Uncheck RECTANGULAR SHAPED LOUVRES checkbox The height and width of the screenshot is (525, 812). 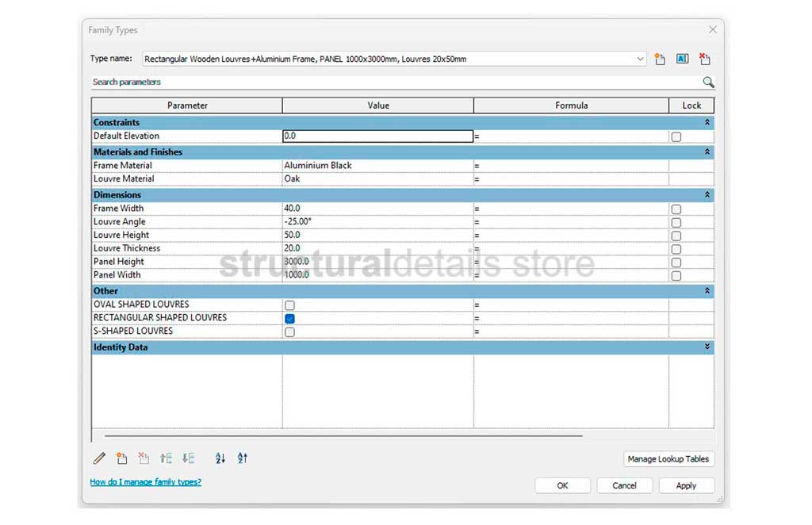click(x=289, y=318)
